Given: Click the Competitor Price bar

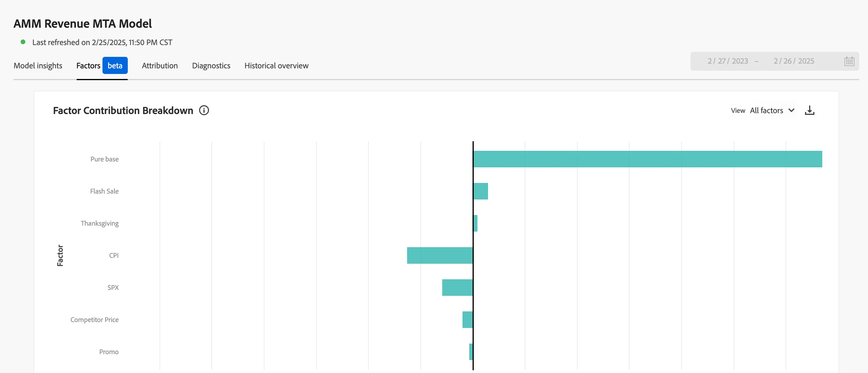Looking at the screenshot, I should click(x=467, y=319).
